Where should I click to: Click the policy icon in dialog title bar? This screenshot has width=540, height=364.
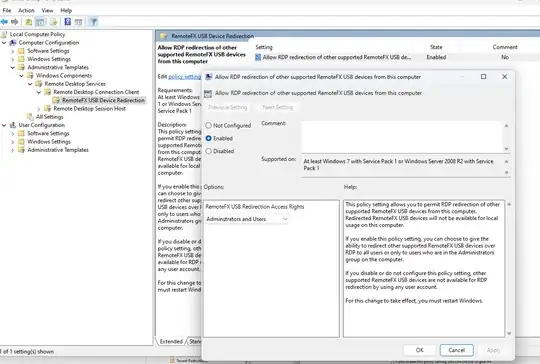(209, 77)
